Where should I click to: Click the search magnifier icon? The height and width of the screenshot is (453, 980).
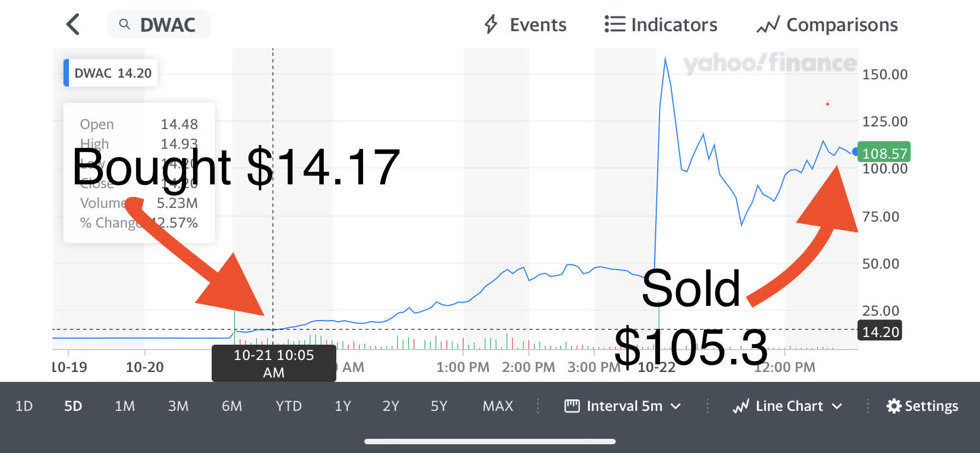[x=125, y=25]
